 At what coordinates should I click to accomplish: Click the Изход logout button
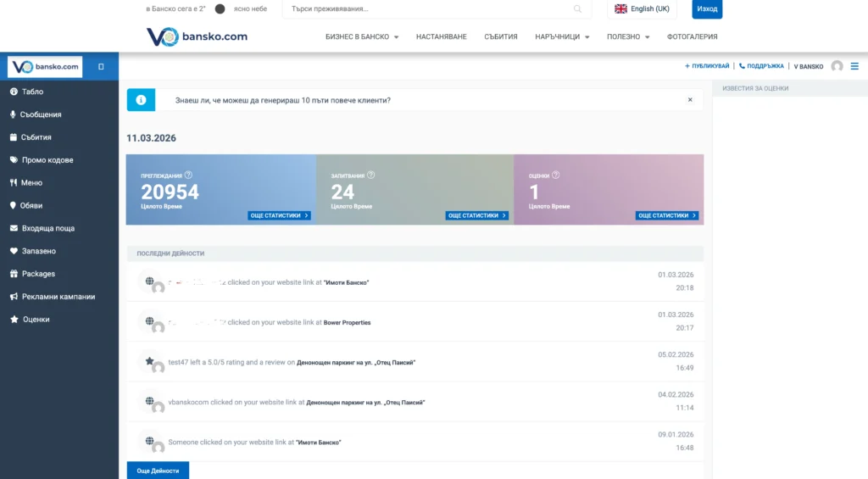705,8
